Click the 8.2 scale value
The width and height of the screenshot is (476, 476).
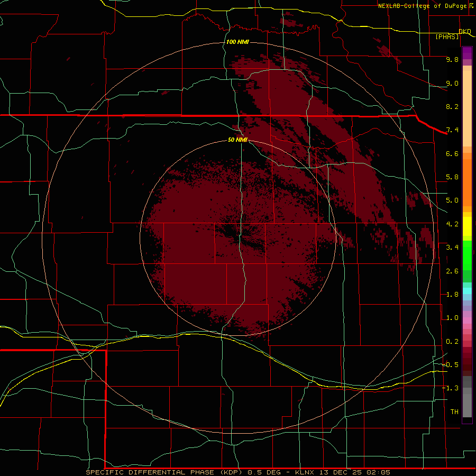click(x=452, y=106)
